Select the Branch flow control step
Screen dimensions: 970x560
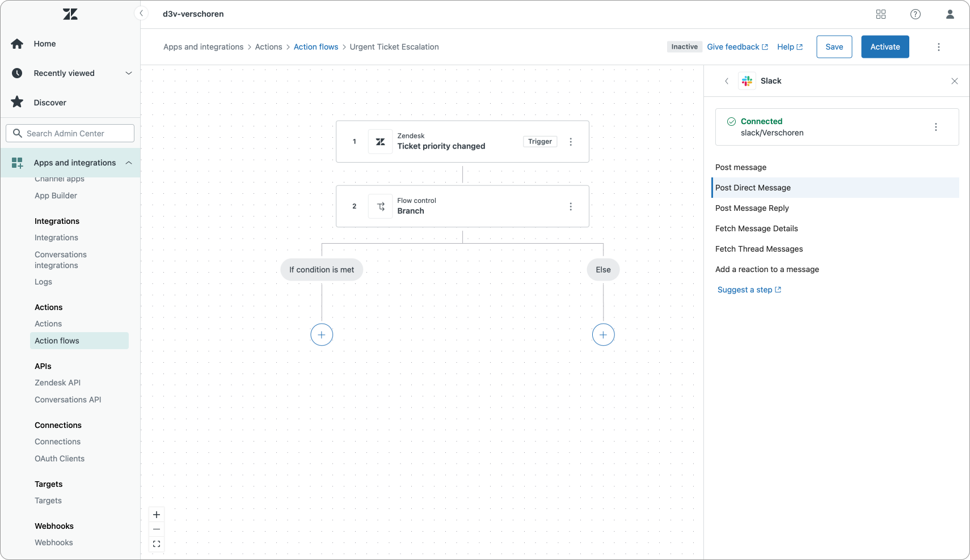click(x=462, y=206)
